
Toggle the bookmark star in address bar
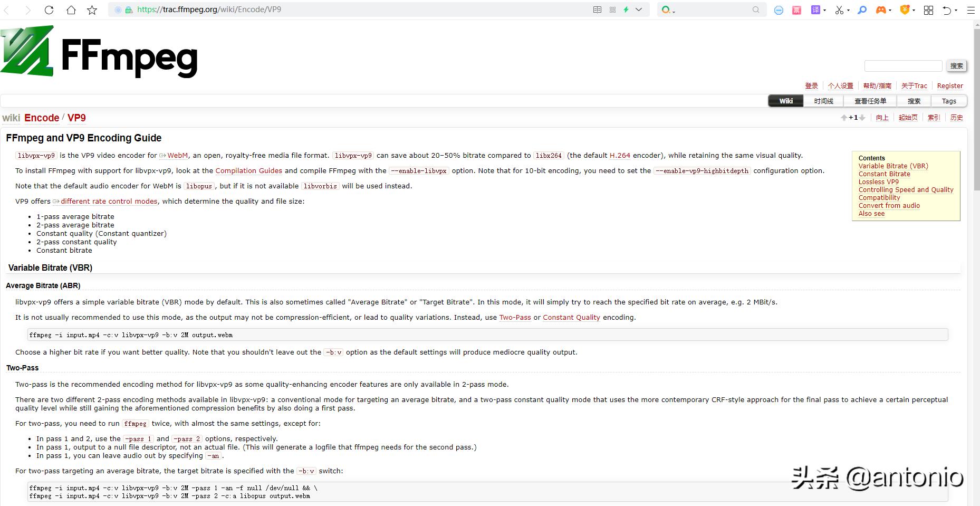pyautogui.click(x=92, y=9)
